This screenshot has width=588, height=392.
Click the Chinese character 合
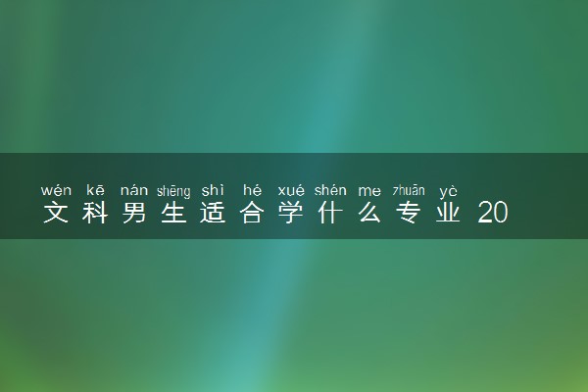pyautogui.click(x=252, y=213)
